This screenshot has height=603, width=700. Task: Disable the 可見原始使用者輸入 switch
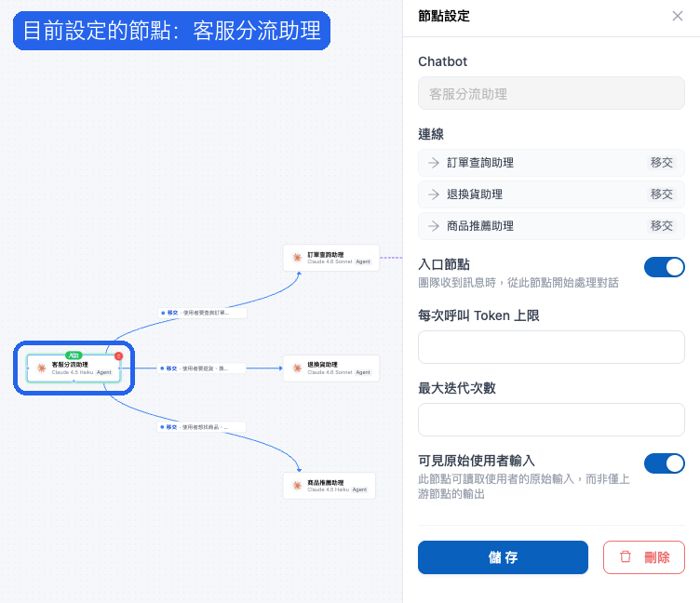(664, 463)
